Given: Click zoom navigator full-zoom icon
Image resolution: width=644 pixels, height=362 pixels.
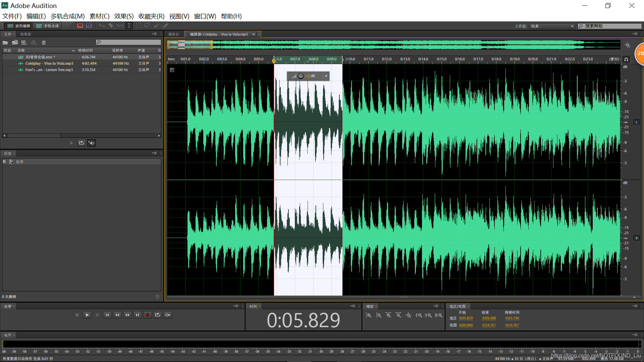Looking at the screenshot, I should point(628,45).
